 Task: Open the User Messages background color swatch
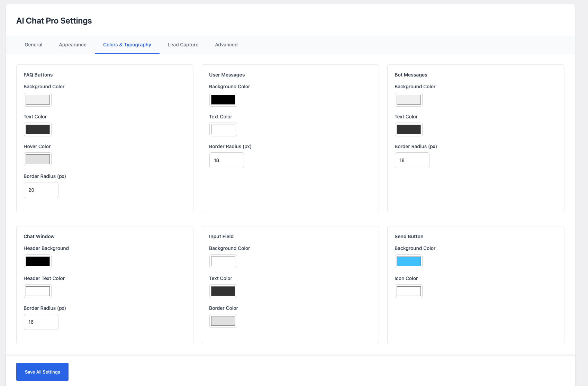click(x=223, y=99)
